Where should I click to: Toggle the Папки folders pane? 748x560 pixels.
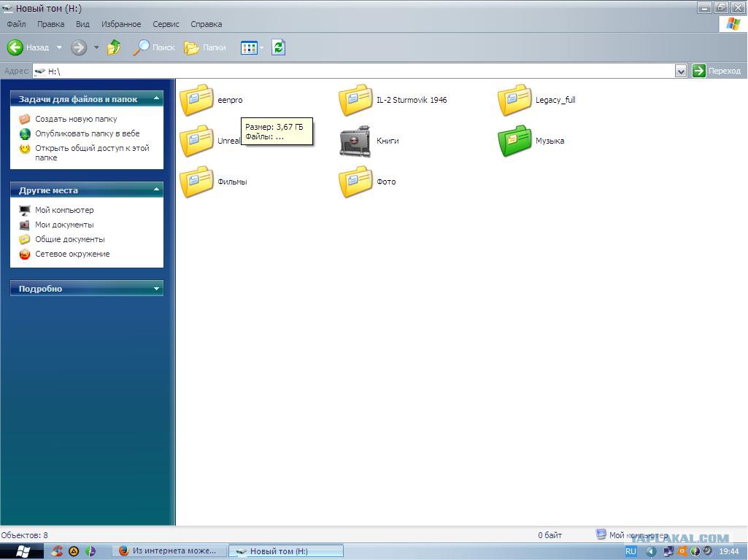(x=205, y=47)
